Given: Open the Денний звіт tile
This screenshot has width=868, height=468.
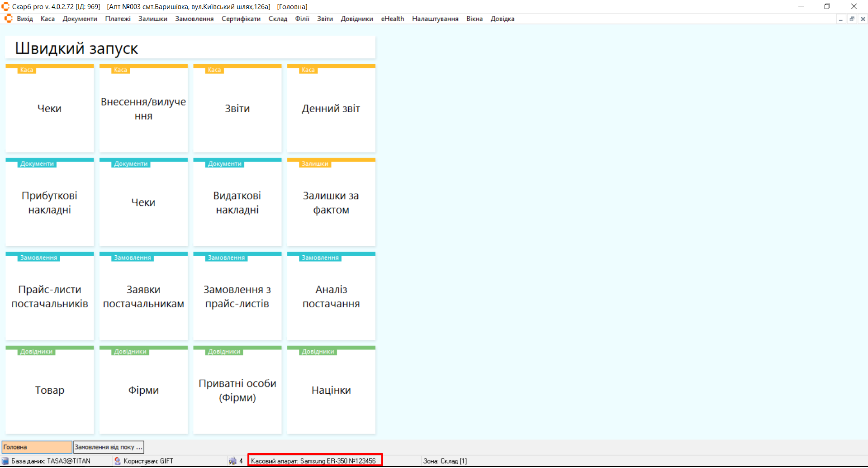Looking at the screenshot, I should [x=331, y=109].
